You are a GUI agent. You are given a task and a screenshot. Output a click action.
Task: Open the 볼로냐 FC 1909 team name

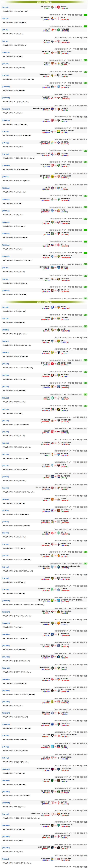click(x=66, y=544)
